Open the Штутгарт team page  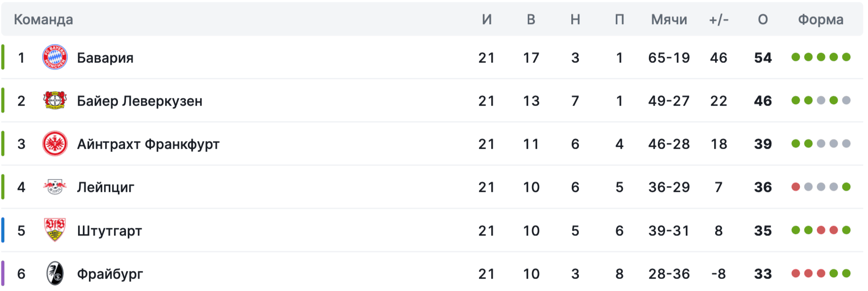tap(109, 231)
